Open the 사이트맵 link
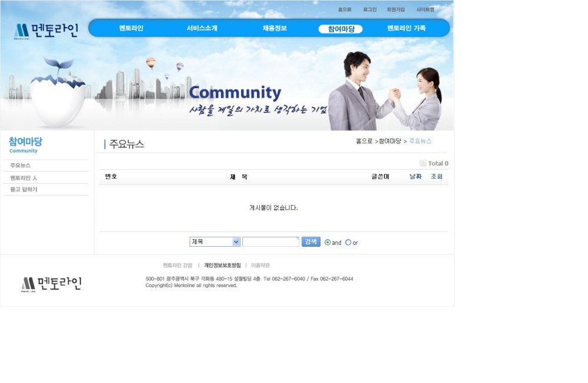The width and height of the screenshot is (588, 383). [x=425, y=9]
